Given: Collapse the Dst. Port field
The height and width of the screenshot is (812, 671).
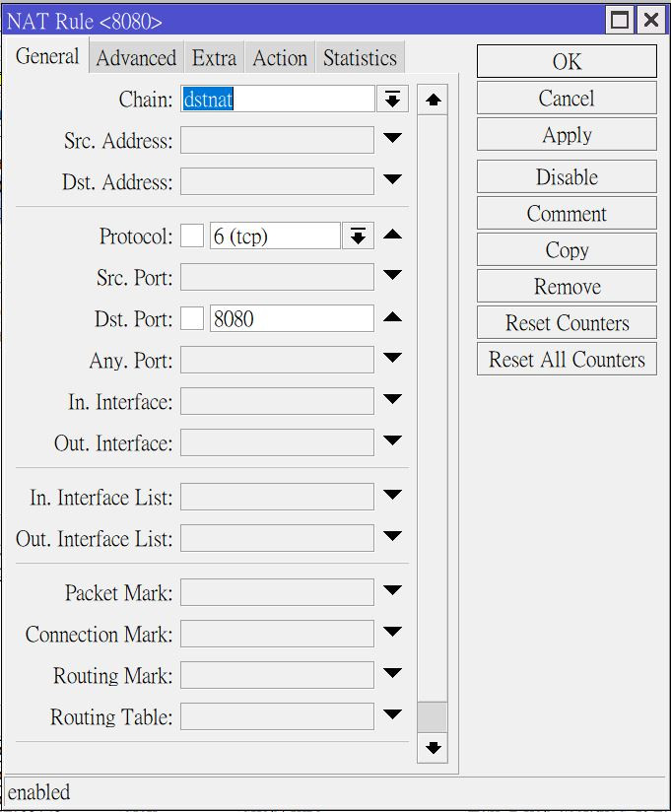Looking at the screenshot, I should tap(392, 316).
